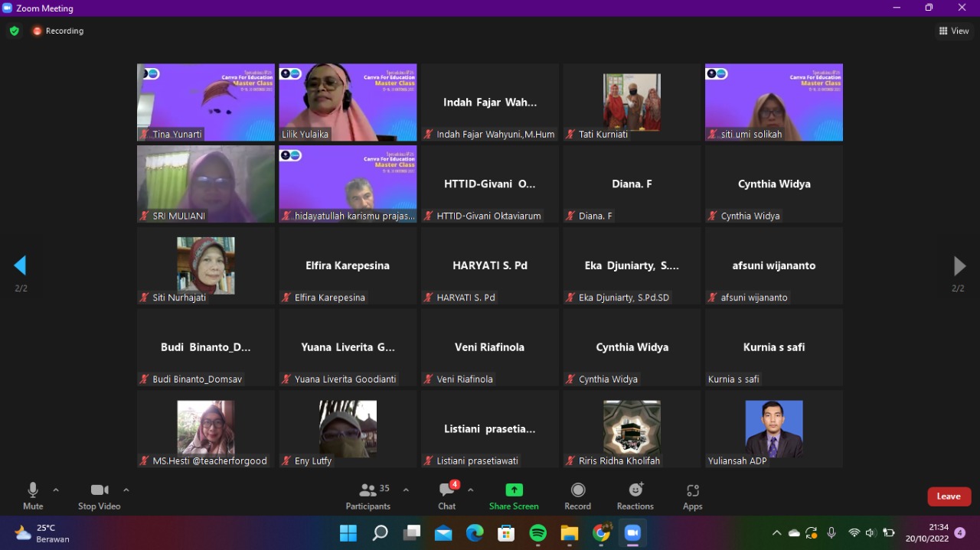Open Participants panel

[x=368, y=496]
